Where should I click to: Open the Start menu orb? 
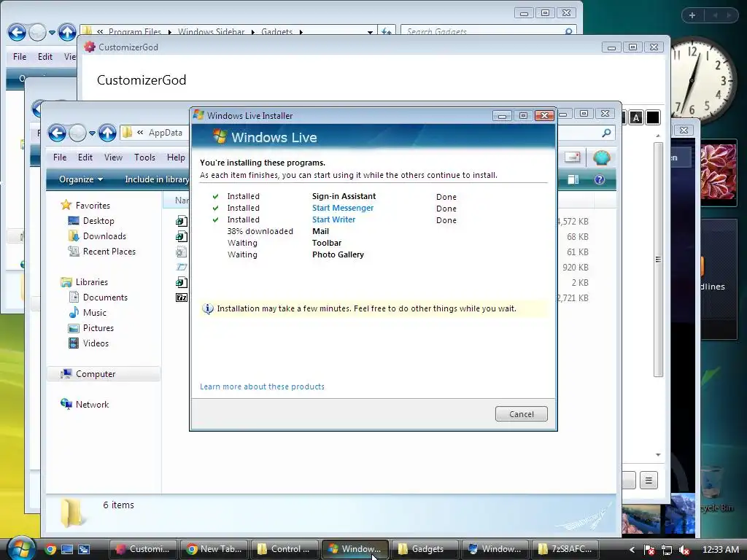(x=20, y=548)
